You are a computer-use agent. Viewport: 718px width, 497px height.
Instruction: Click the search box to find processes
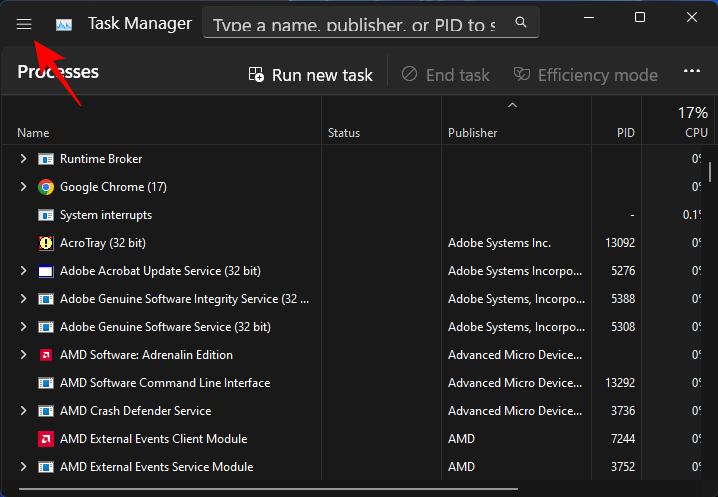pyautogui.click(x=355, y=23)
